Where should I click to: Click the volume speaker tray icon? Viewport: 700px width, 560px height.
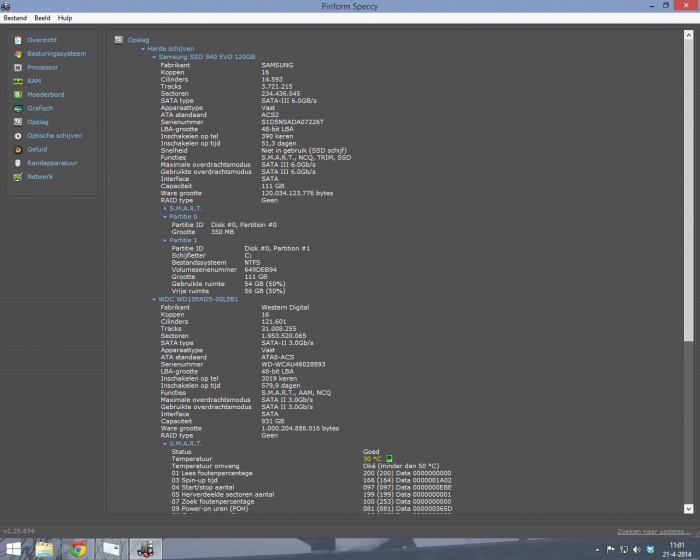[637, 549]
